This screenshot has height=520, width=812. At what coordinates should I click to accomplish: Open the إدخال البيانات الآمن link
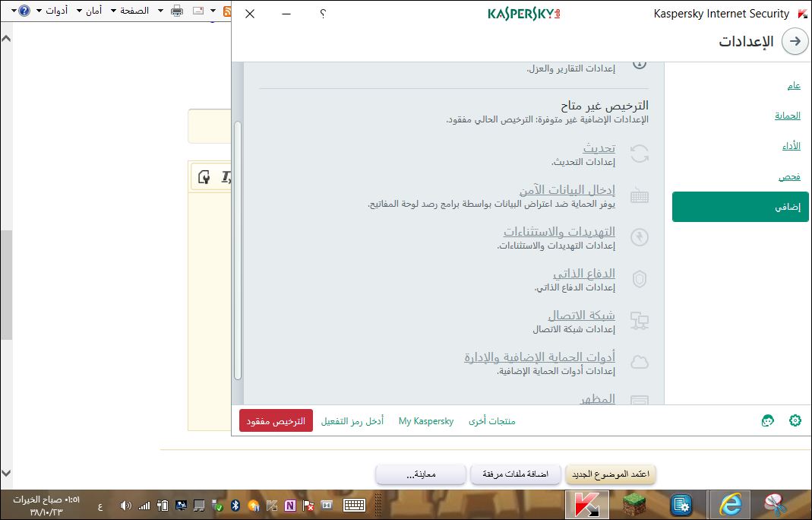click(567, 190)
